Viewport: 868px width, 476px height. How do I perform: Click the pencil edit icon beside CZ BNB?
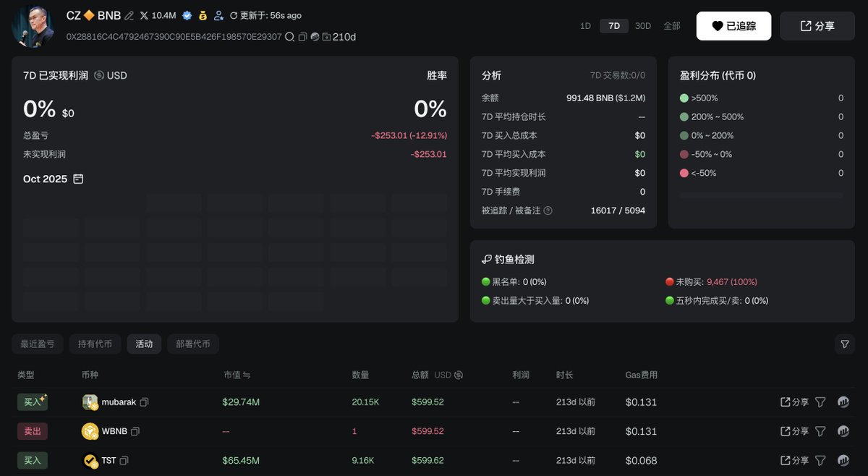coord(129,15)
